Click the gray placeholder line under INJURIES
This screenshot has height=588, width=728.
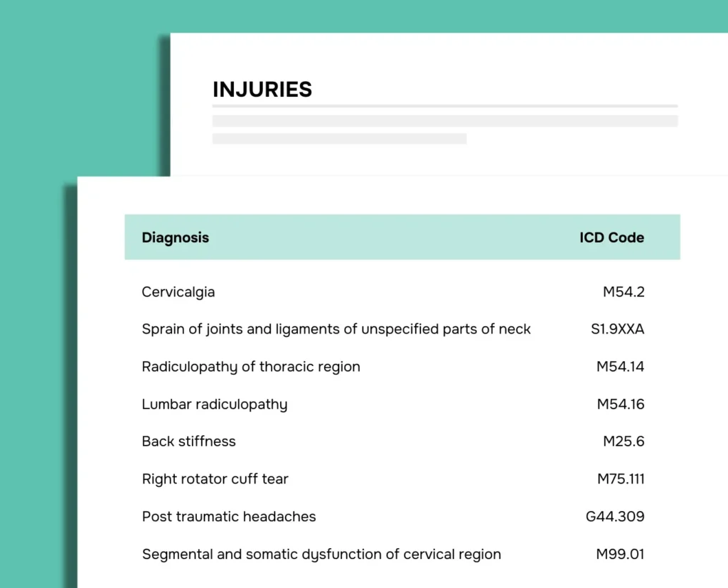point(444,121)
